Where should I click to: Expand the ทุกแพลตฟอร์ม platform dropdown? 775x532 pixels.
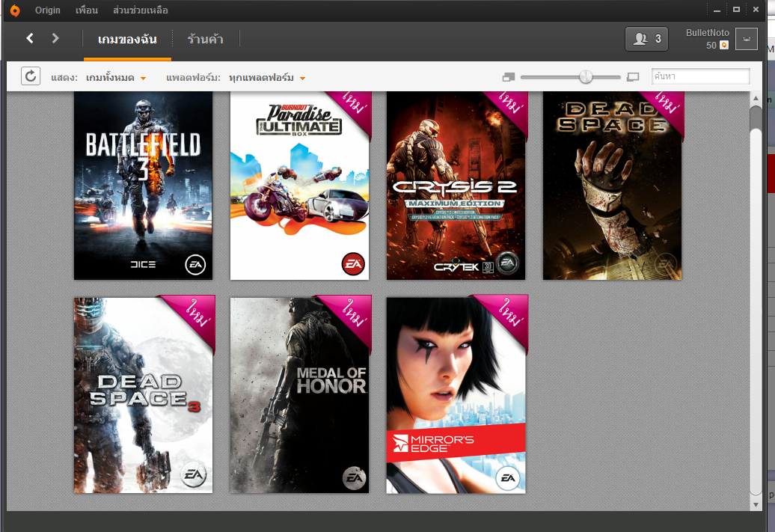coord(267,78)
